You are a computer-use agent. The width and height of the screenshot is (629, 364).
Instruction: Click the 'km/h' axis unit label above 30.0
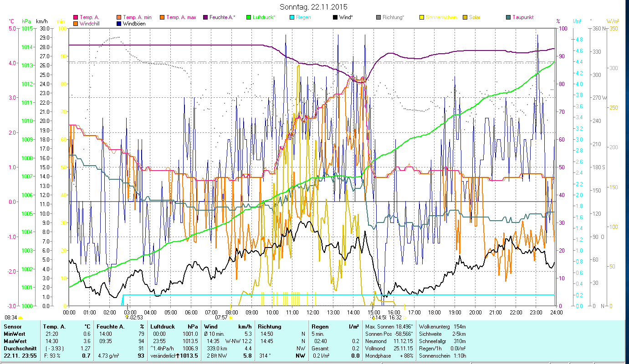41,21
